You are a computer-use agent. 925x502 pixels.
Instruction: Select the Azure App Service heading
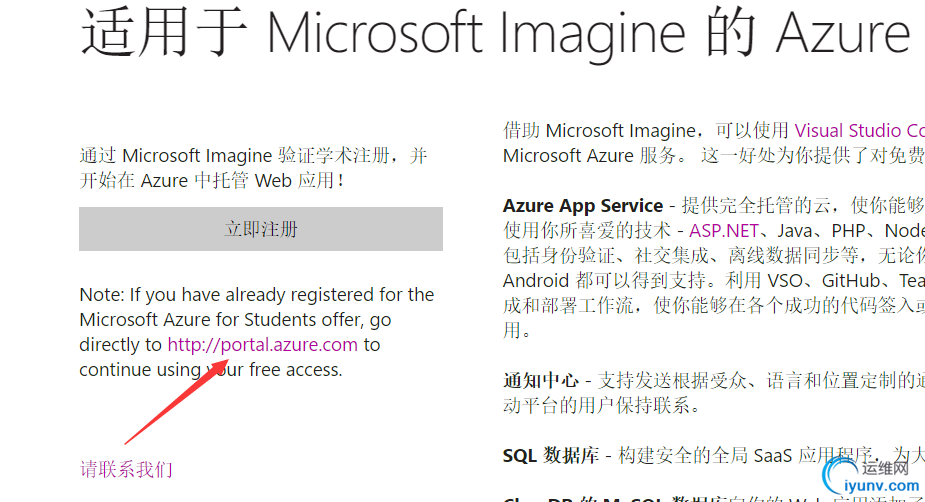tap(583, 205)
